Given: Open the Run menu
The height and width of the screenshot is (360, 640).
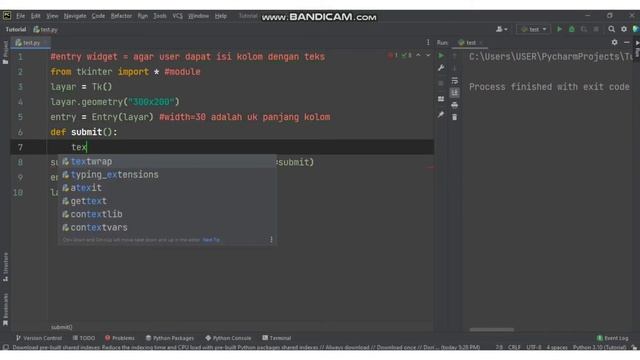Looking at the screenshot, I should 142,16.
